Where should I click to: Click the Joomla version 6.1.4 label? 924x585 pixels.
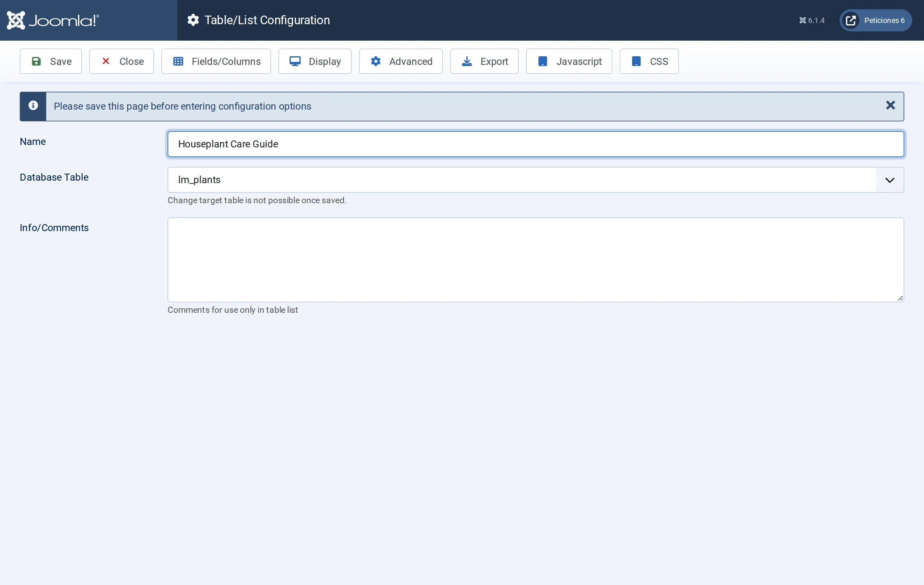(812, 20)
